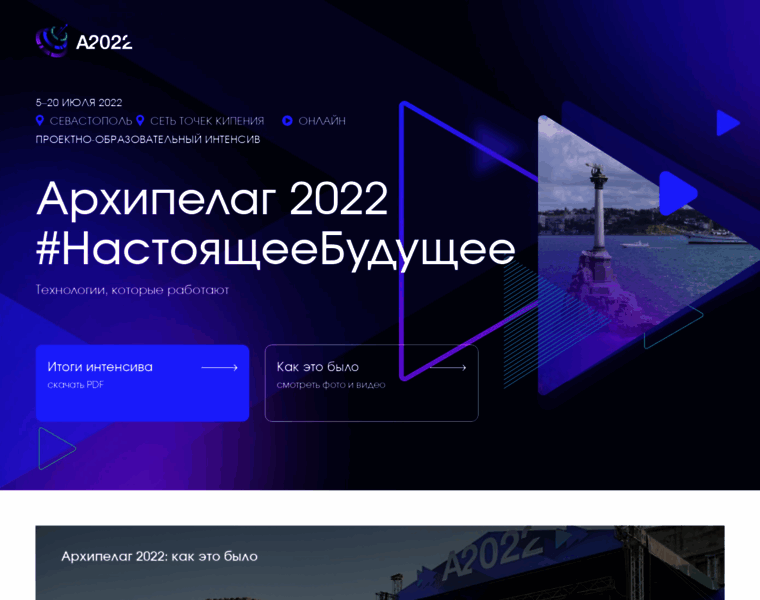This screenshot has height=600, width=760.
Task: Click the play icon beside Онлайн
Action: click(x=287, y=120)
